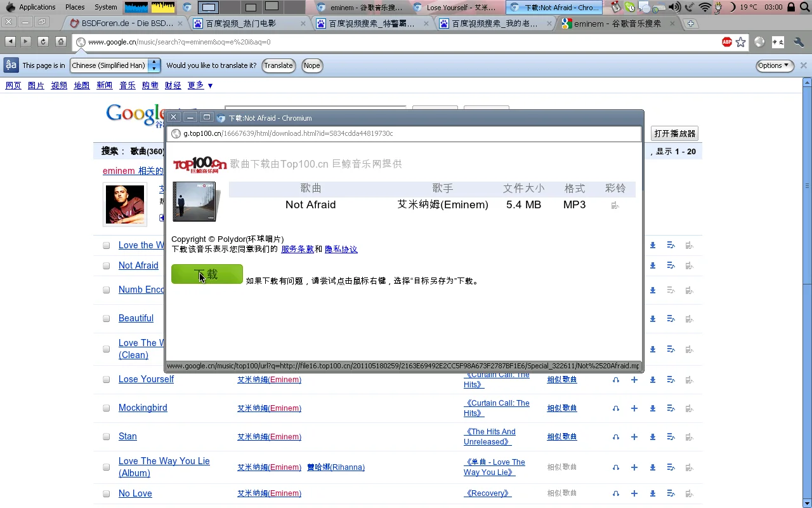Select the Mockingbird checkbox
Image resolution: width=812 pixels, height=508 pixels.
[x=107, y=408]
